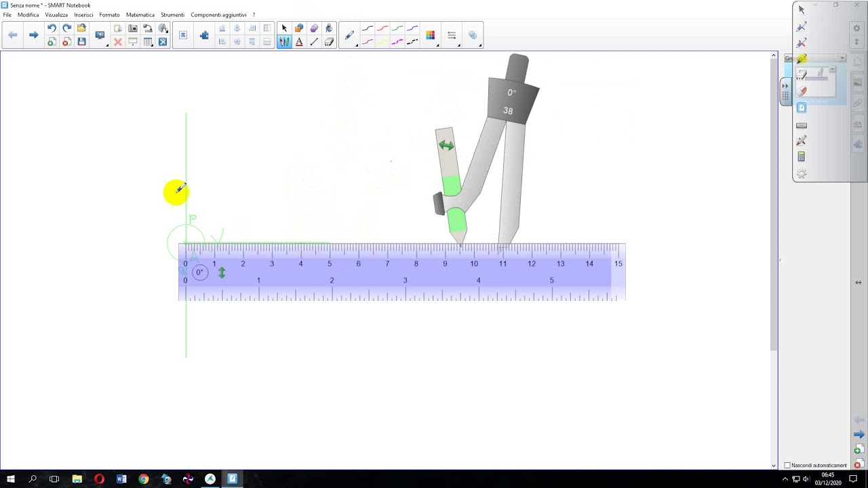Viewport: 868px width, 488px height.
Task: Open the File menu
Action: coord(7,15)
